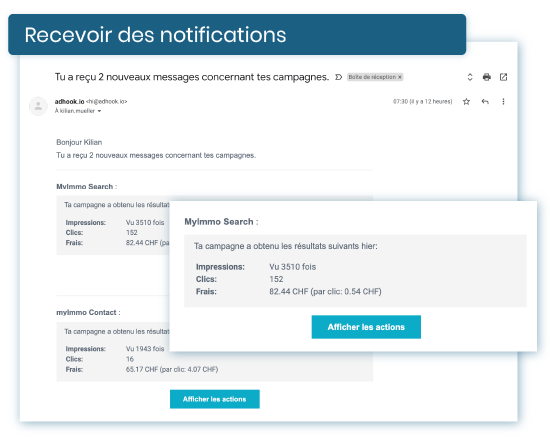Viewport: 550px width, 440px height.
Task: Open more options three-dot menu
Action: pos(503,101)
